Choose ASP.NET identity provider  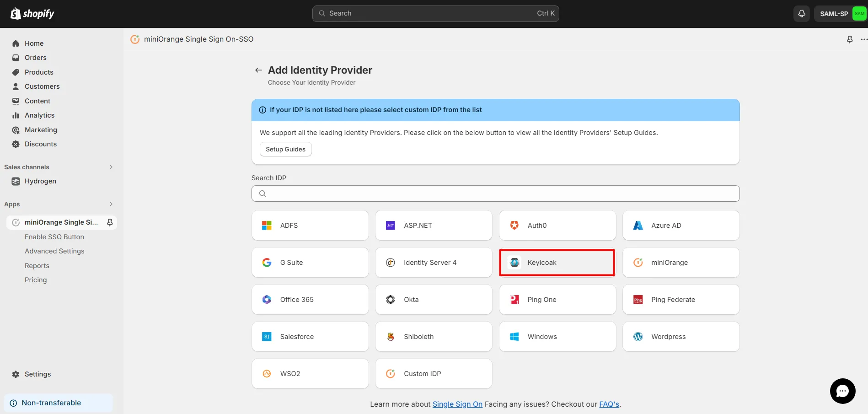pyautogui.click(x=434, y=226)
